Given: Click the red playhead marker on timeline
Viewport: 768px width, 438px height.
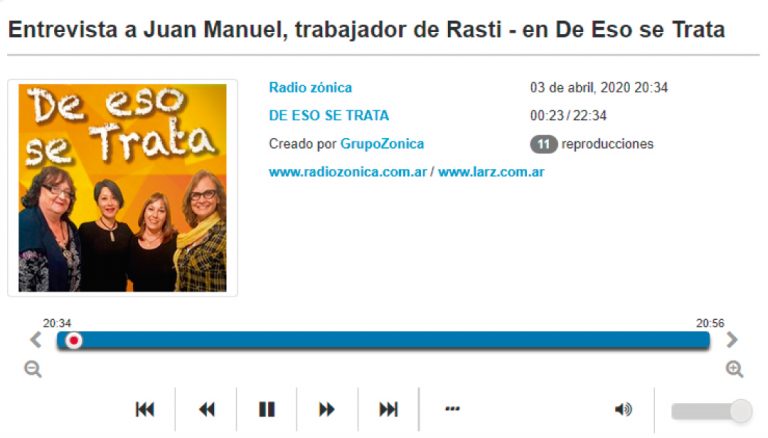Looking at the screenshot, I should [x=74, y=341].
